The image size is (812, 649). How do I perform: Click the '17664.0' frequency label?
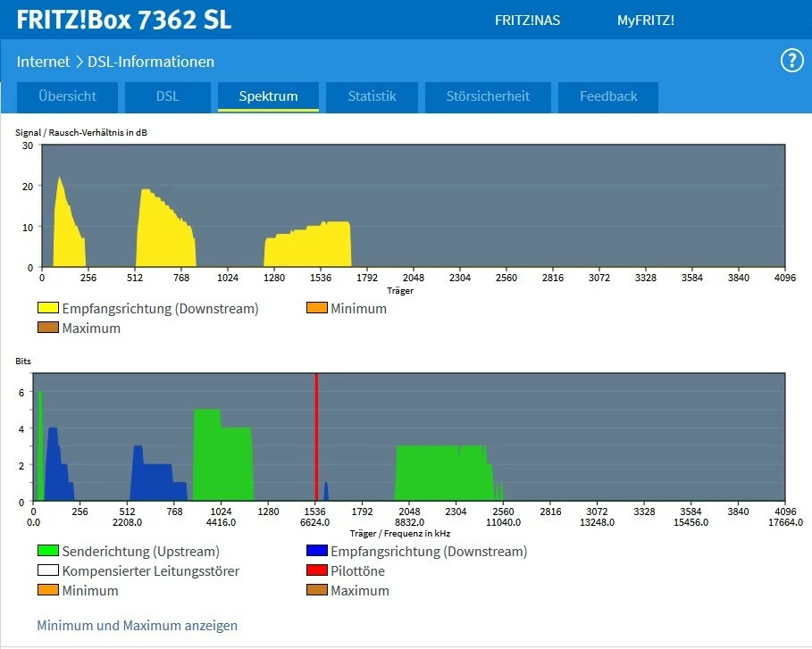click(x=785, y=522)
